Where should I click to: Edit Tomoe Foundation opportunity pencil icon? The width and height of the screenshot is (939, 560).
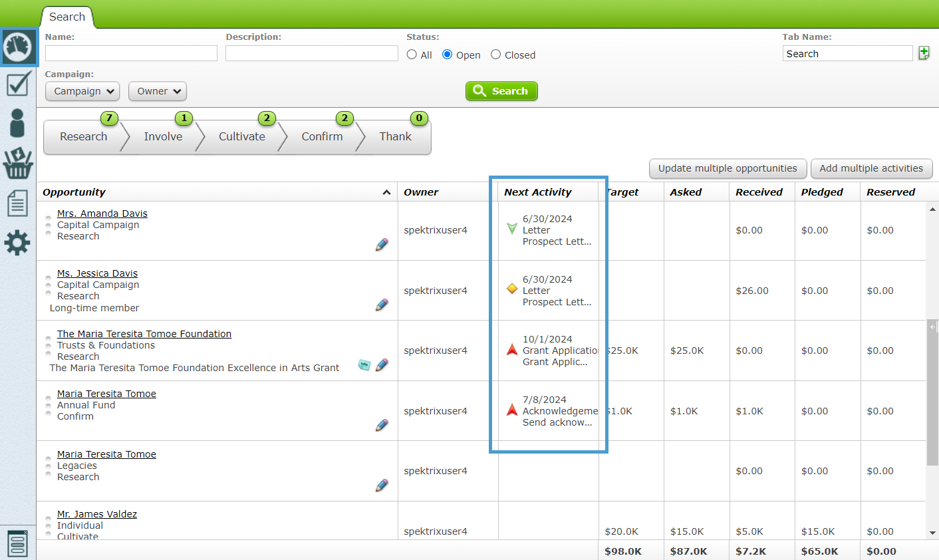(x=382, y=364)
